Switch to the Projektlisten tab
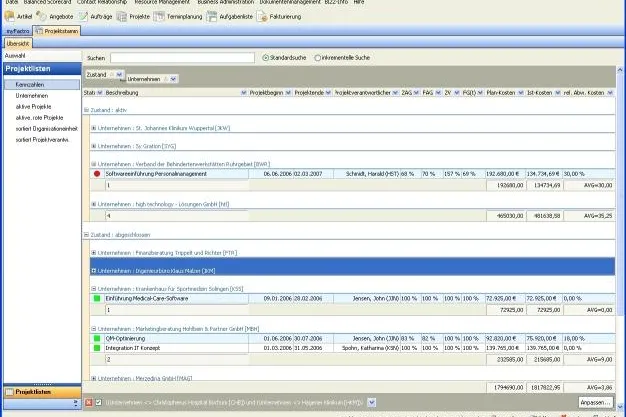This screenshot has height=417, width=626. pos(57,31)
